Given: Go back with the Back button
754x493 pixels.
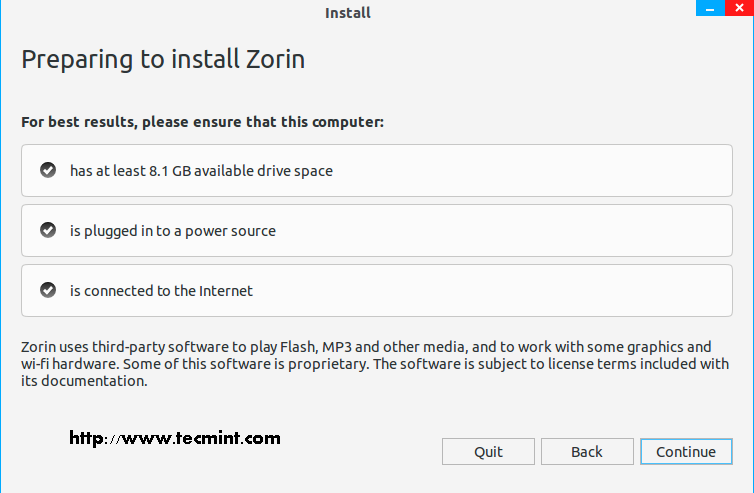Looking at the screenshot, I should point(587,452).
